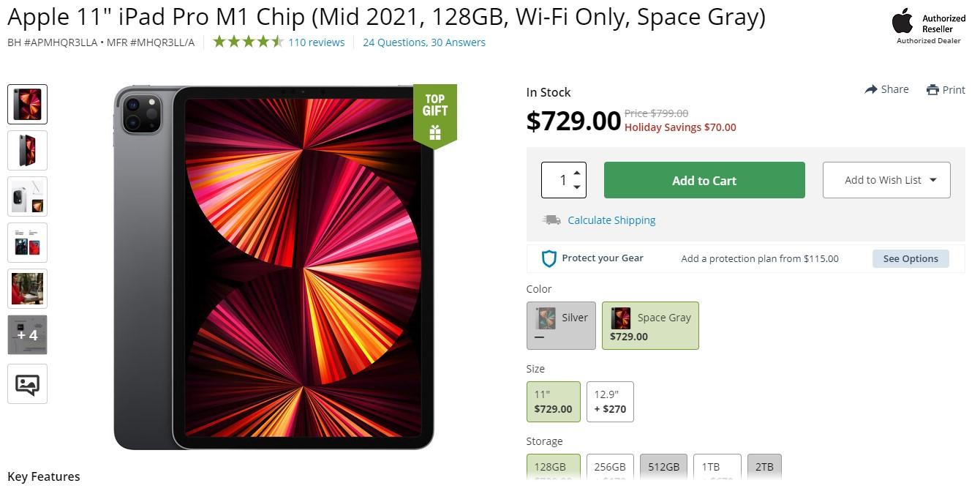
Task: Click the Add to Cart button
Action: (x=704, y=180)
